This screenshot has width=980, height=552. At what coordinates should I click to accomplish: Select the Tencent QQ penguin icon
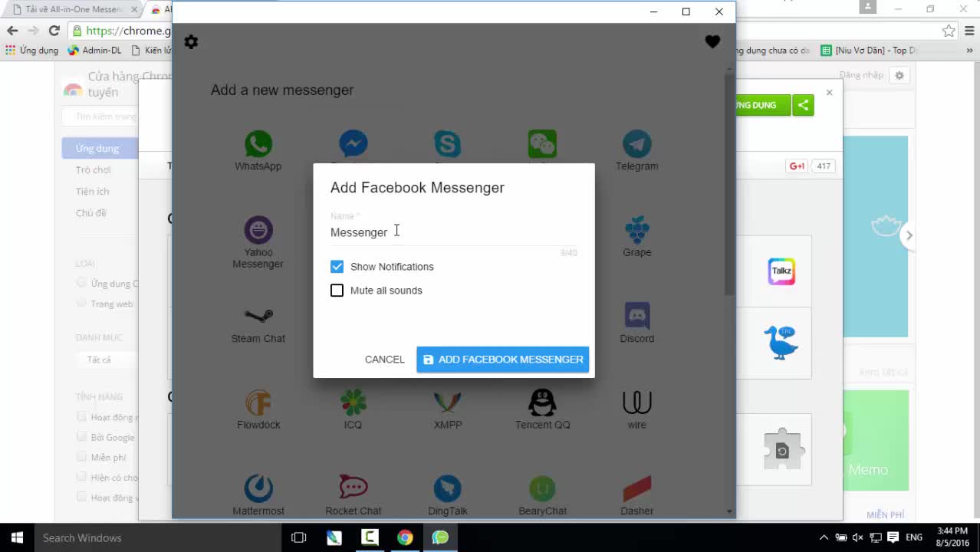(542, 402)
